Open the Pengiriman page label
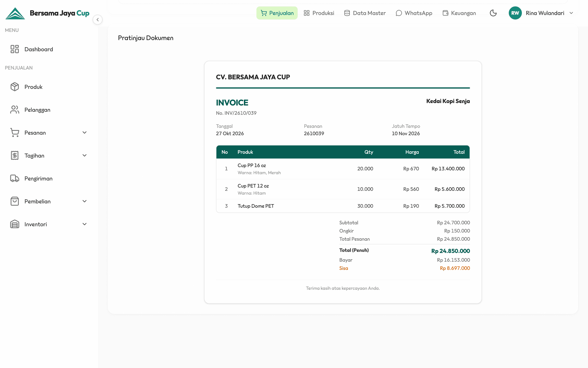The height and width of the screenshot is (368, 588). pos(38,179)
